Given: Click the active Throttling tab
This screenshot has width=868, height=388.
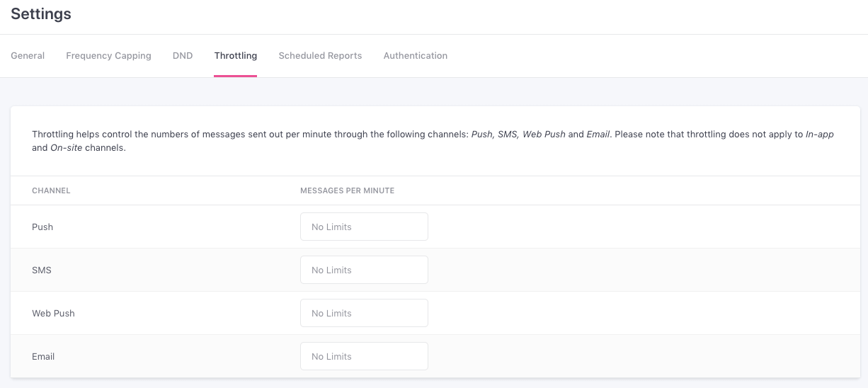Looking at the screenshot, I should 235,56.
